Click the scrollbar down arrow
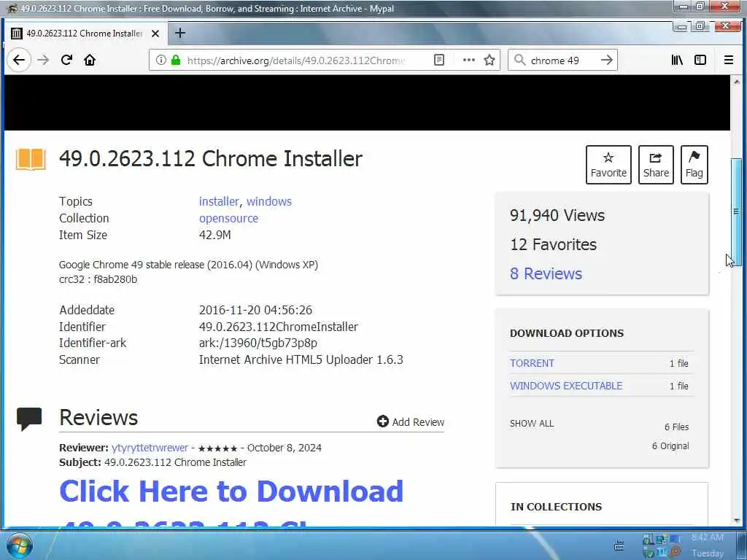The width and height of the screenshot is (747, 560). (x=737, y=521)
